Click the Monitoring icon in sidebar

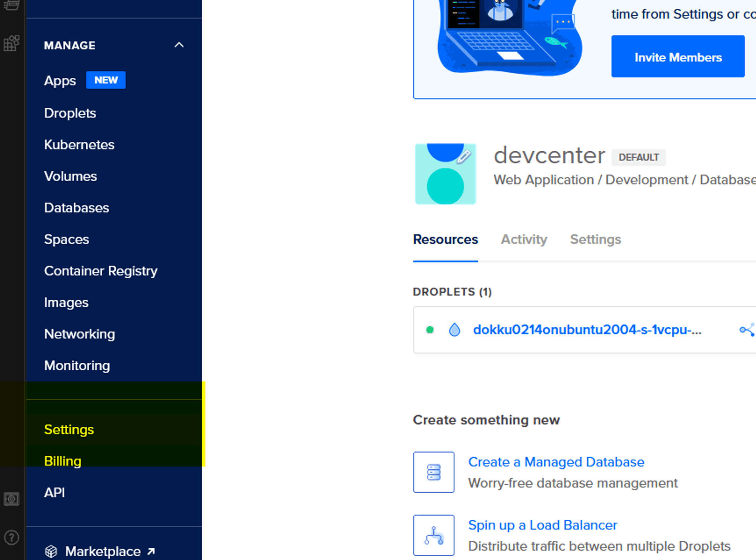tap(77, 365)
